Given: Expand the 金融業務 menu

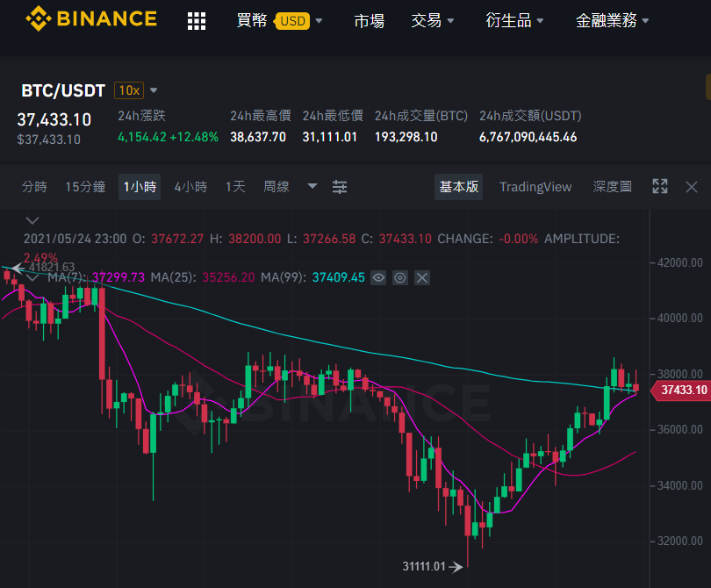Looking at the screenshot, I should pos(612,21).
